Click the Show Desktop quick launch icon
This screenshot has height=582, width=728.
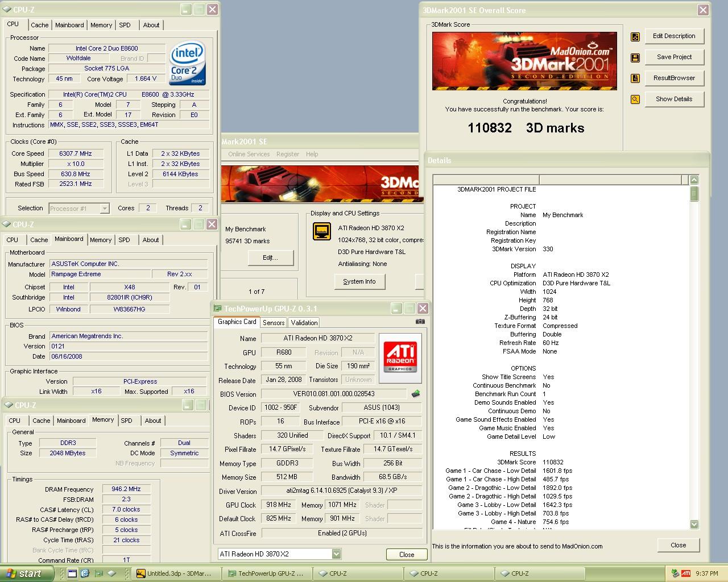tap(72, 573)
